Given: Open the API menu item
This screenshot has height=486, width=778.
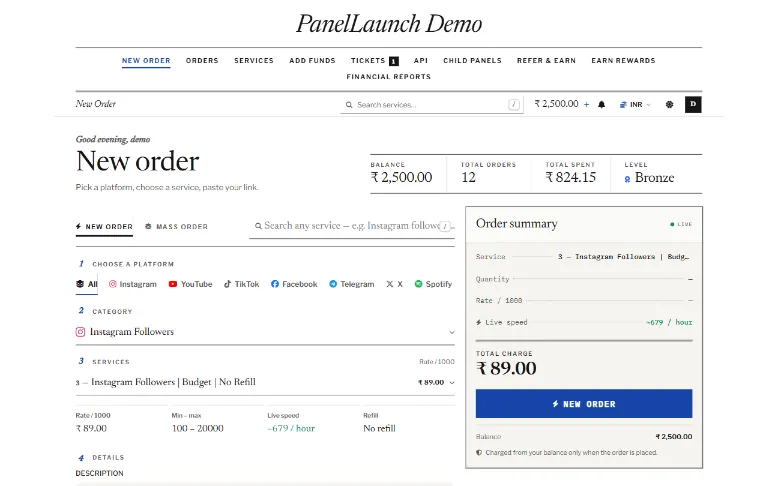Looking at the screenshot, I should click(421, 61).
